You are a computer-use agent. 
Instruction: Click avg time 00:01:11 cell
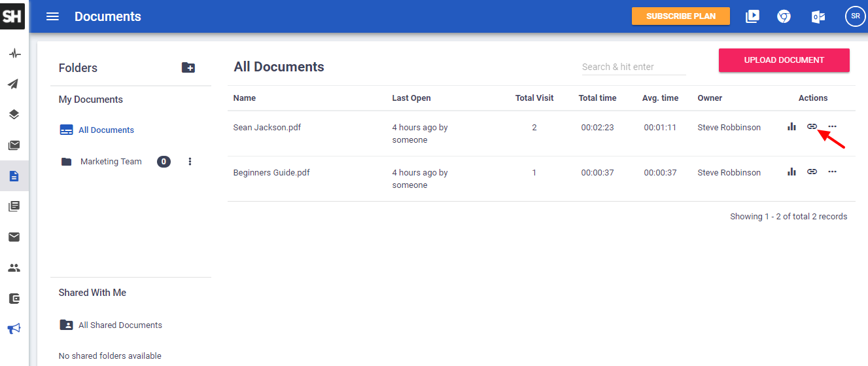pyautogui.click(x=660, y=128)
